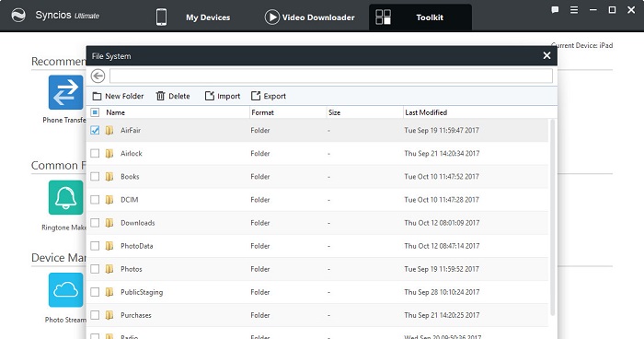Switch to the Video Downloader tab
The image size is (644, 339).
tap(310, 18)
